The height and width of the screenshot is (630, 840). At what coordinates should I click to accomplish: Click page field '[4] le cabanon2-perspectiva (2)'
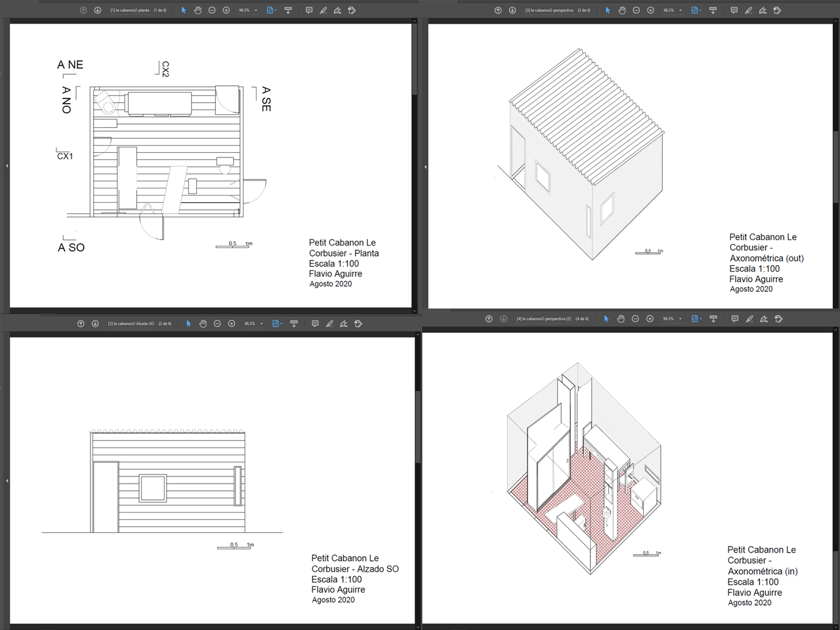click(x=544, y=319)
